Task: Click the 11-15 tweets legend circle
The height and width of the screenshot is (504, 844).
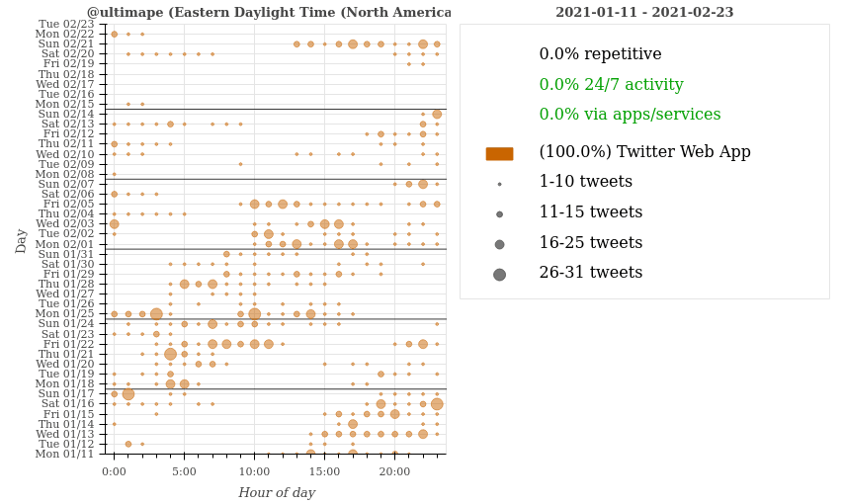Action: tap(499, 213)
